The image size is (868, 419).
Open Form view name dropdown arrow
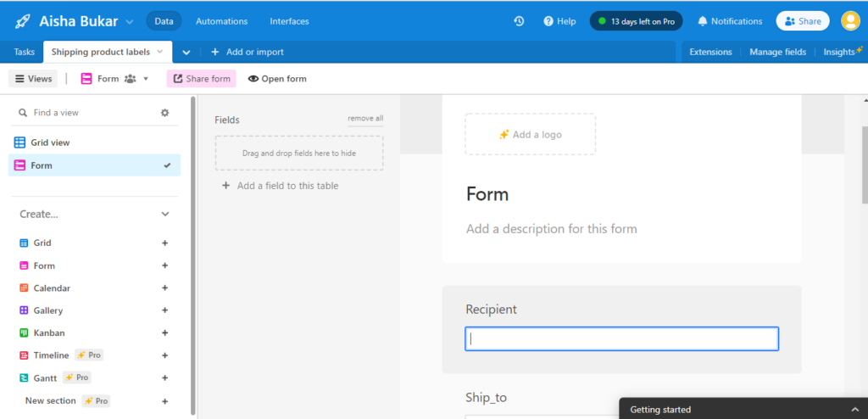click(x=146, y=79)
